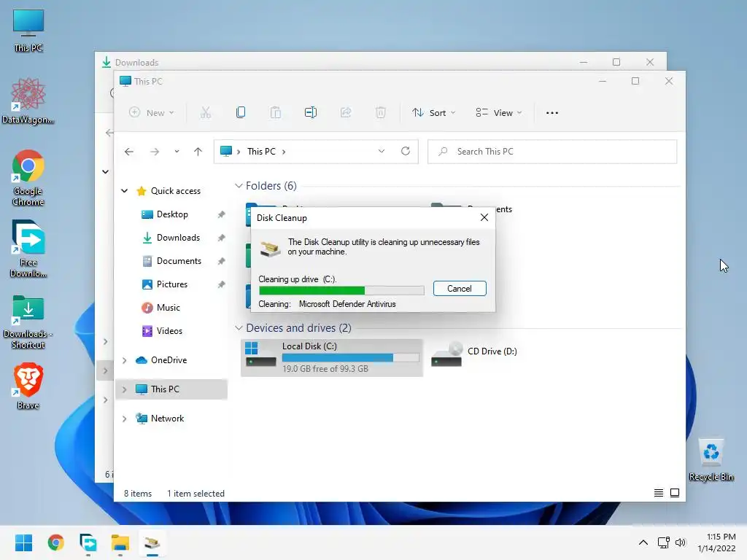Collapse the Devices and drives group

click(239, 328)
